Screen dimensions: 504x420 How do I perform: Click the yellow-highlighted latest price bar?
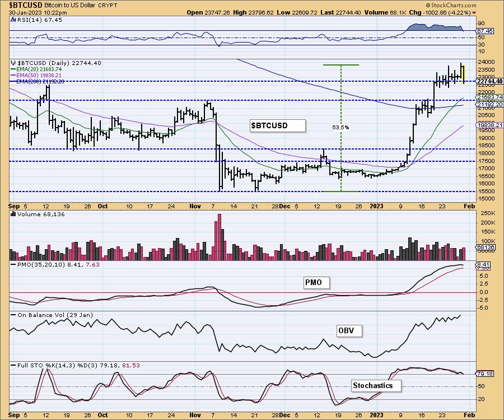463,74
